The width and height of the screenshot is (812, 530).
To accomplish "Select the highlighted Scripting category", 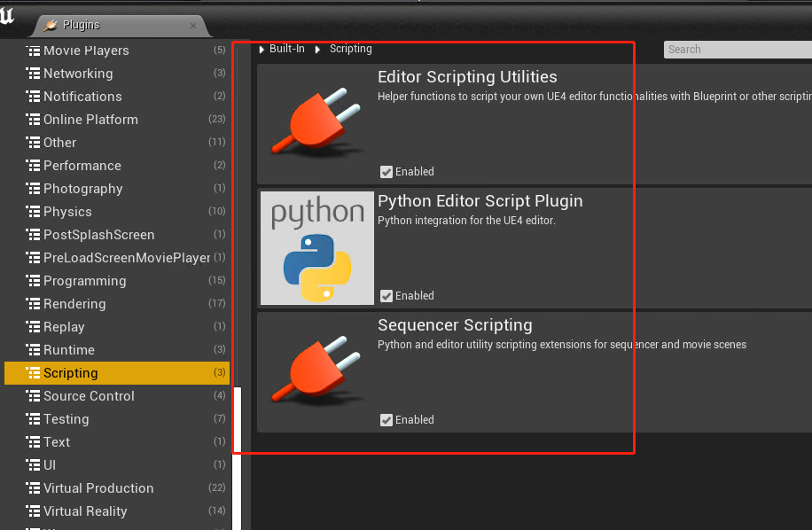I will (117, 372).
